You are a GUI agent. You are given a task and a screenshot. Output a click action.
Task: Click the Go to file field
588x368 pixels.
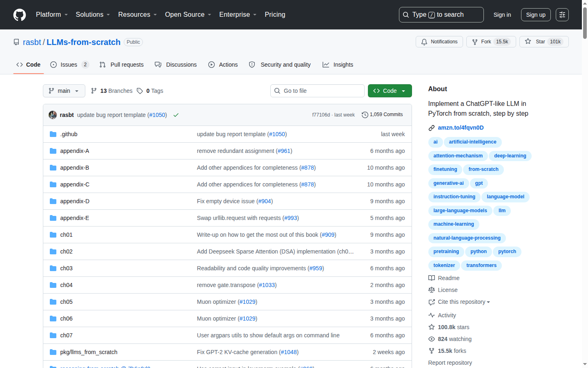[x=317, y=91]
